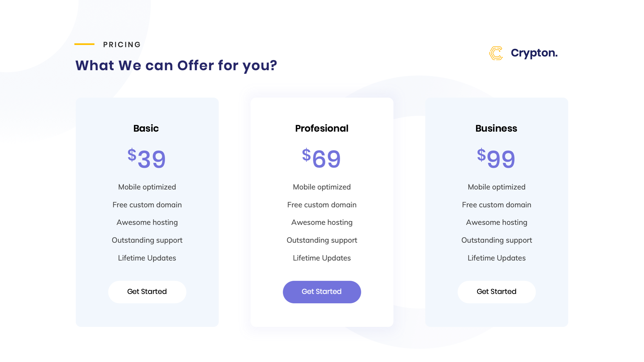Click the Crypton logo icon
Image resolution: width=644 pixels, height=362 pixels.
(x=496, y=53)
